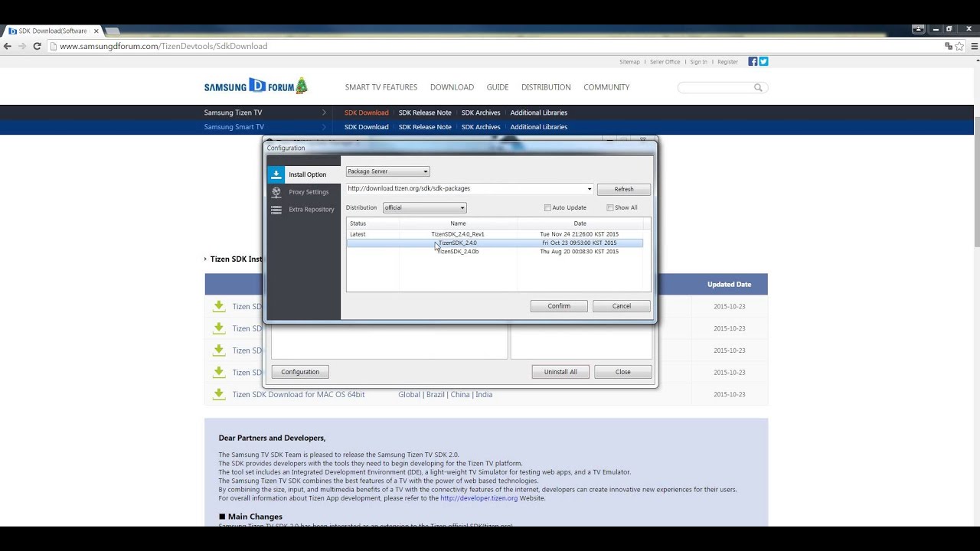The image size is (980, 551).
Task: Open DOWNLOAD menu
Action: click(x=452, y=87)
